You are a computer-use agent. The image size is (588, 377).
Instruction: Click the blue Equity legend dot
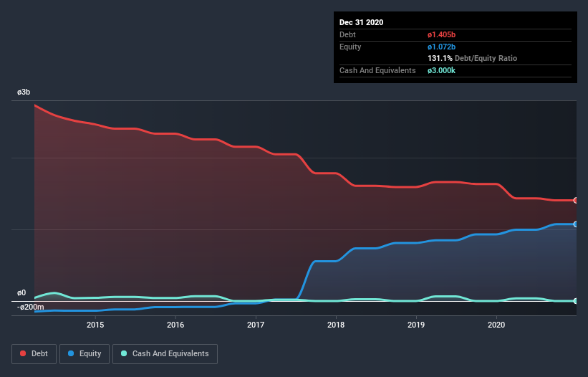(71, 354)
